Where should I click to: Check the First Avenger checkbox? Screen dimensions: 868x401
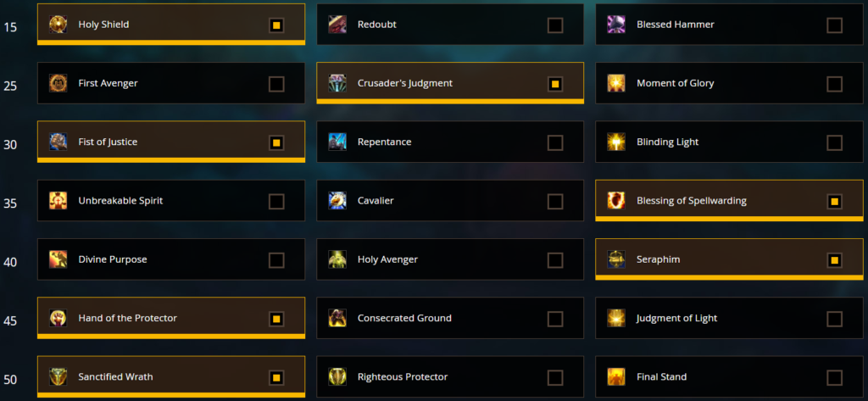pos(277,84)
